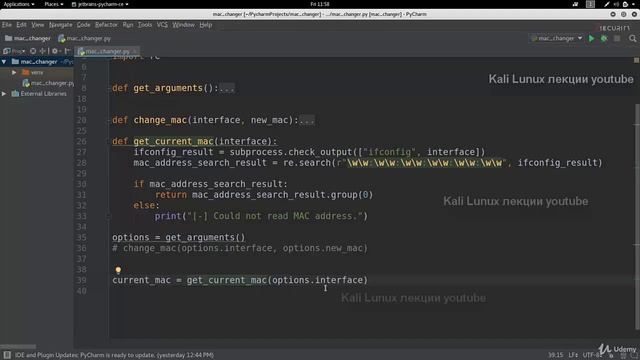
Task: Click the cursor position 39:15 in status bar
Action: click(x=556, y=355)
